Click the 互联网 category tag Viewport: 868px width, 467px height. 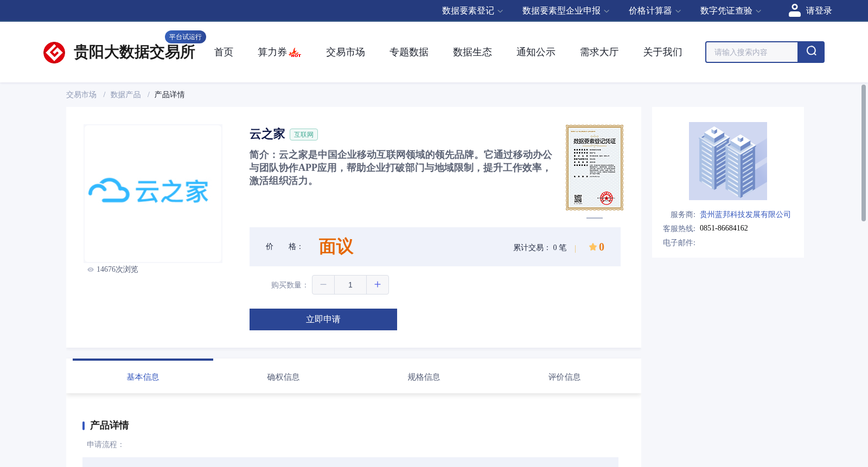tap(304, 135)
